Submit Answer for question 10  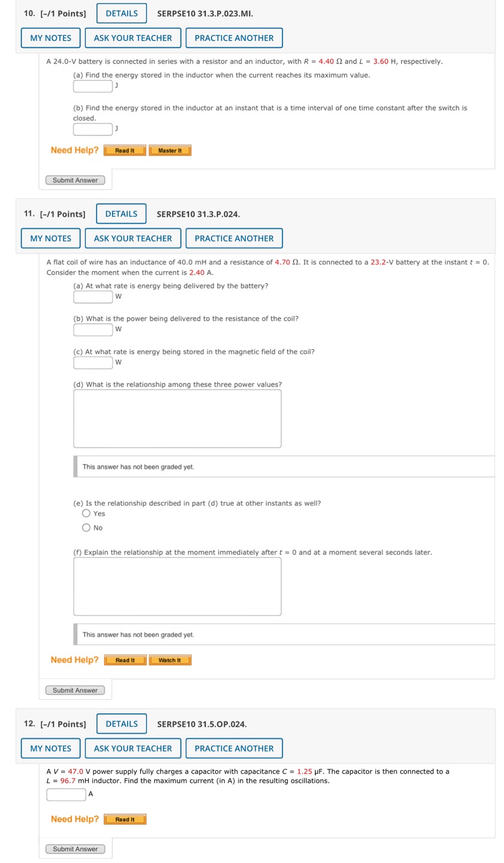tap(76, 180)
